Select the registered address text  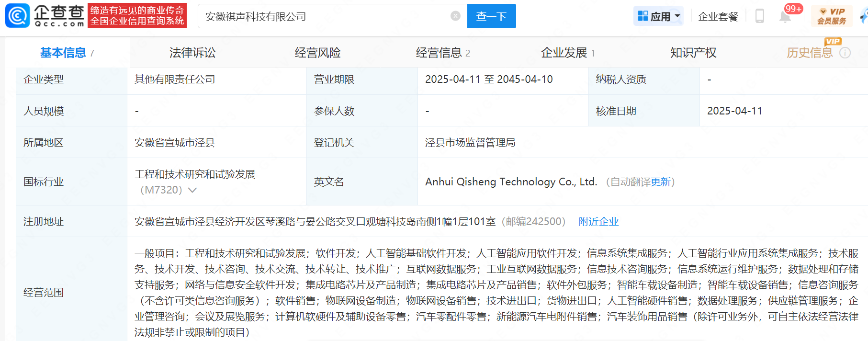tap(315, 222)
